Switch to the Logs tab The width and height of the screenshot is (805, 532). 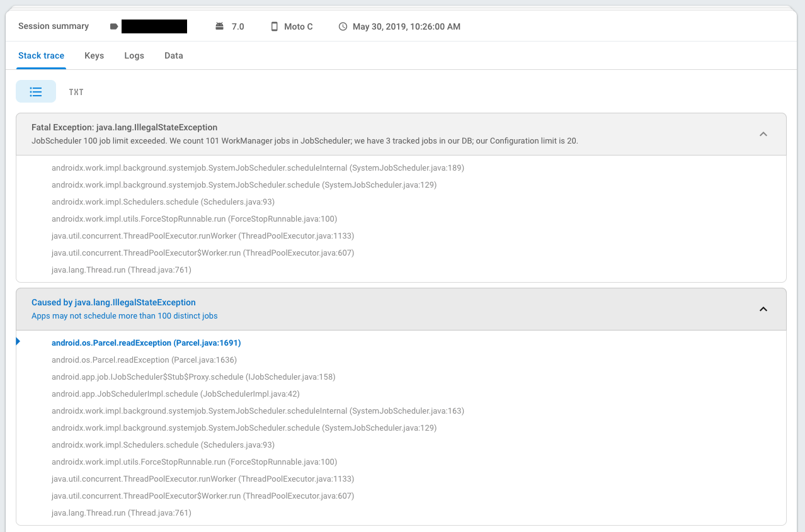[134, 55]
